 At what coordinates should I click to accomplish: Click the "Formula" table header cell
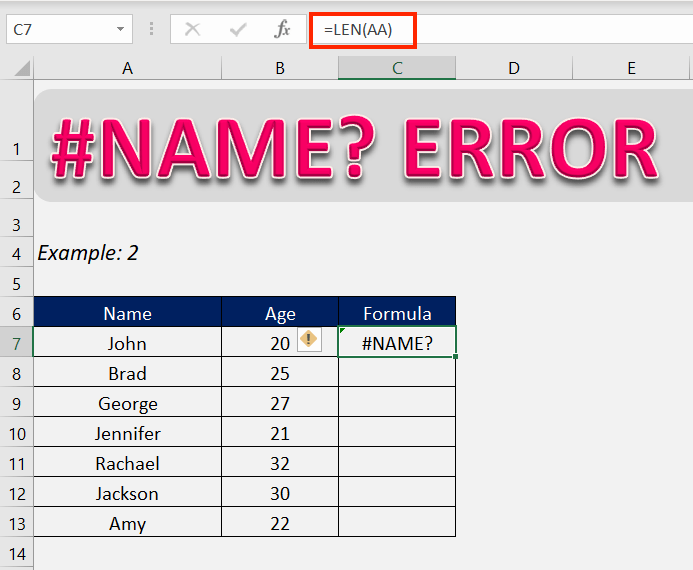click(x=397, y=312)
